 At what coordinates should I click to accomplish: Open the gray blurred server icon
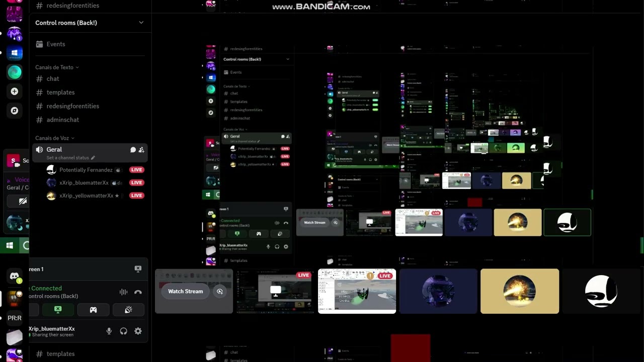(15, 337)
